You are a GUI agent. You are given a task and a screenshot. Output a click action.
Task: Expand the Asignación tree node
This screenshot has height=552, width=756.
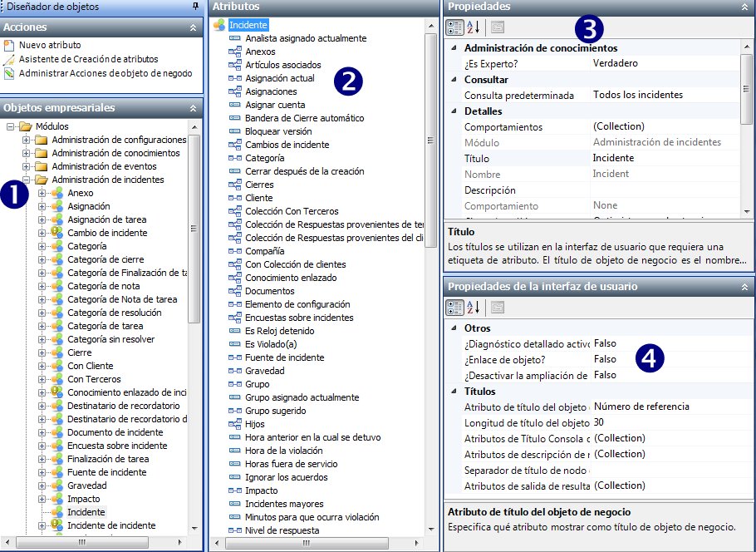pos(42,206)
